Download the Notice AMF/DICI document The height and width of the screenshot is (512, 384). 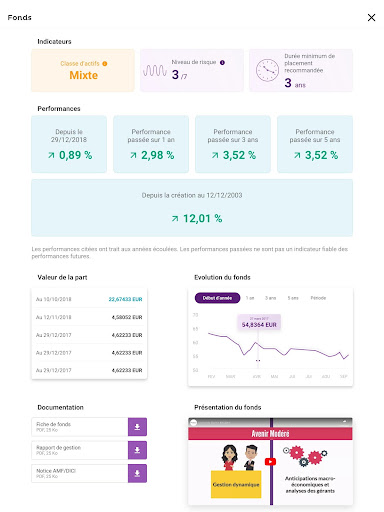tap(137, 473)
